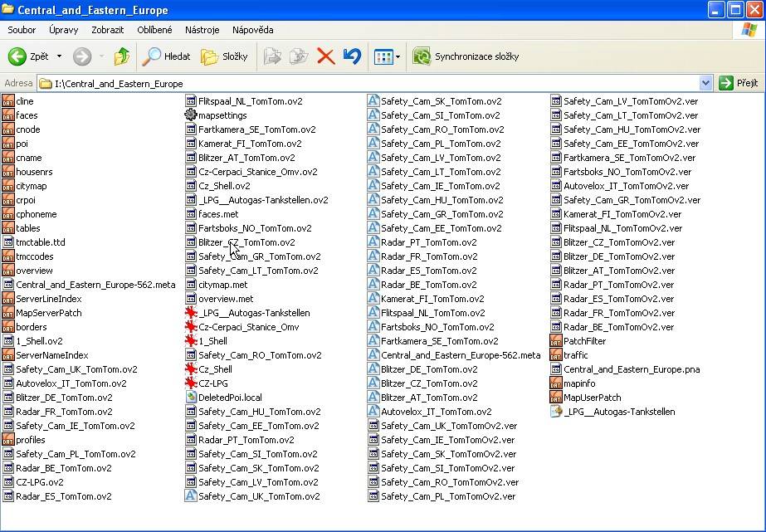The height and width of the screenshot is (532, 766).
Task: Toggle the Složky folders pane
Action: (x=224, y=56)
